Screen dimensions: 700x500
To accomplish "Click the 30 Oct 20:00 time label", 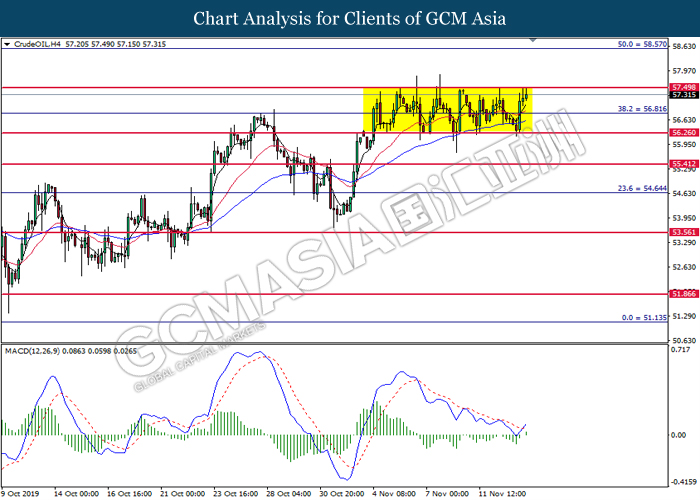I will (x=342, y=494).
